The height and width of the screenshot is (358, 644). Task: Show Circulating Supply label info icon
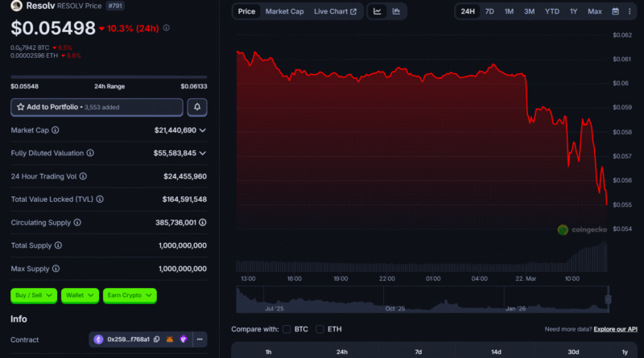point(77,223)
